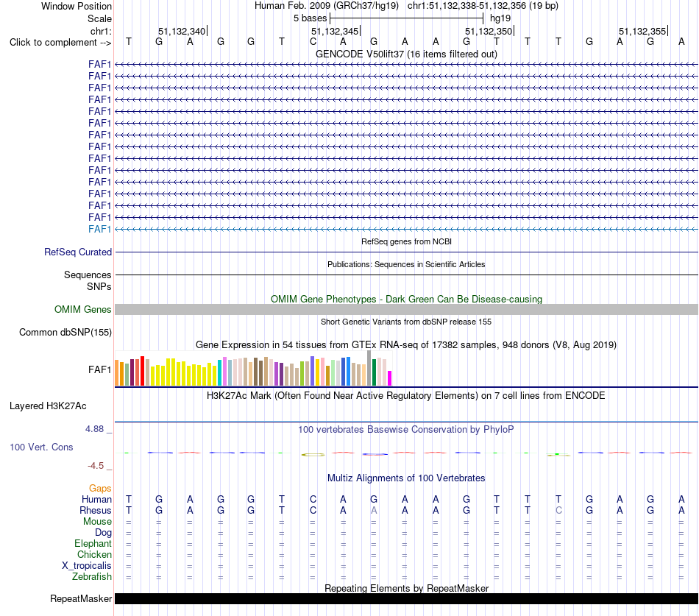Click the light blue FAF1 transcript label

point(99,230)
